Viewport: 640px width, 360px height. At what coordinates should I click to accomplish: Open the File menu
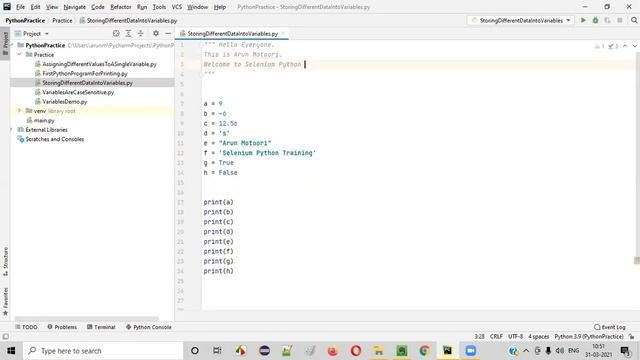tap(20, 7)
